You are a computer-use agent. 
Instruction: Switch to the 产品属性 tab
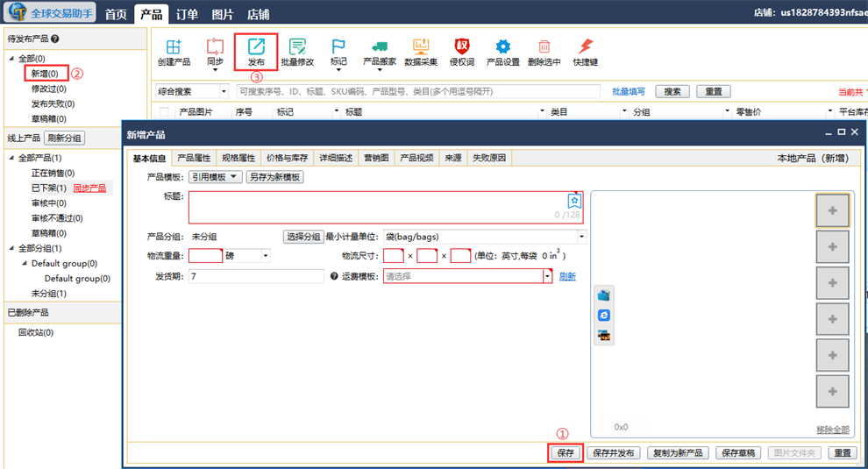coord(194,158)
